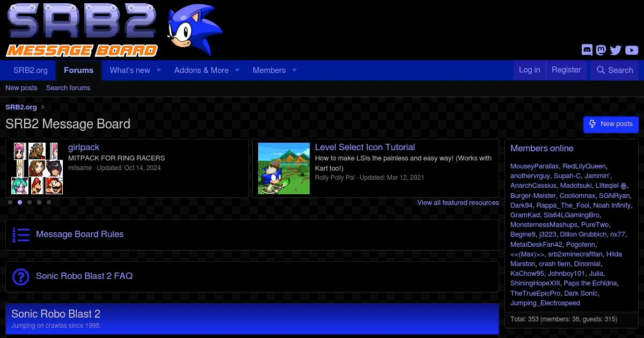
Task: Open the Mastodon icon link
Action: pos(602,50)
